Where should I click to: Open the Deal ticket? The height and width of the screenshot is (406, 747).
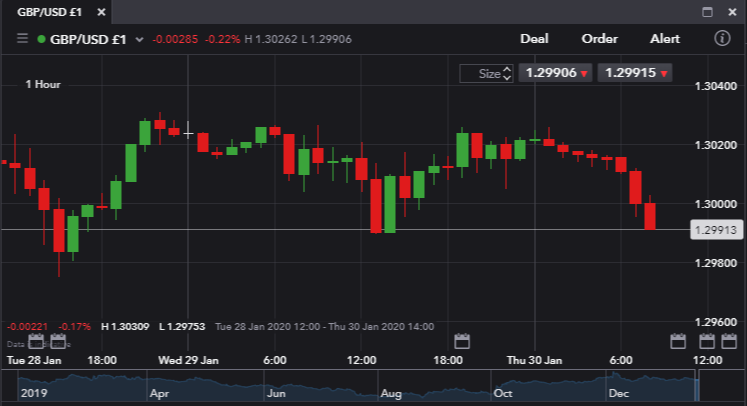coord(534,39)
